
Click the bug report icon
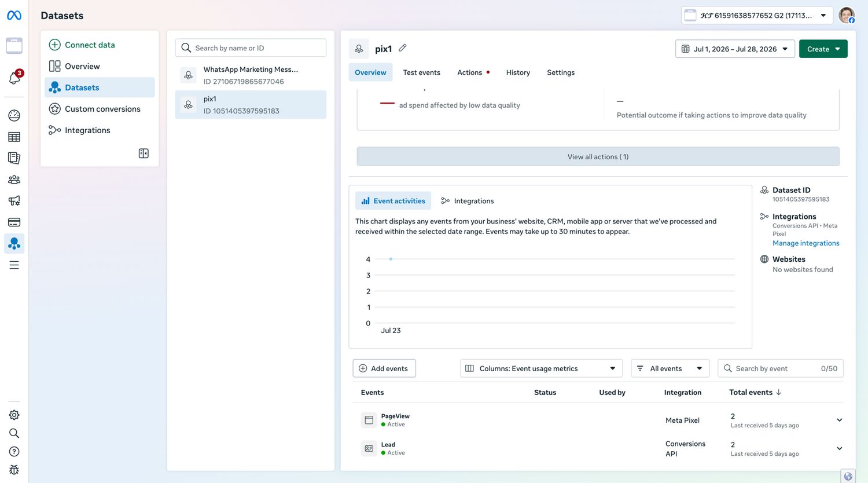point(14,470)
